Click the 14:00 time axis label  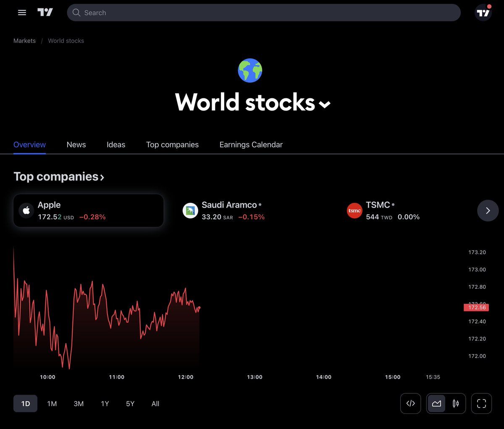tap(323, 377)
